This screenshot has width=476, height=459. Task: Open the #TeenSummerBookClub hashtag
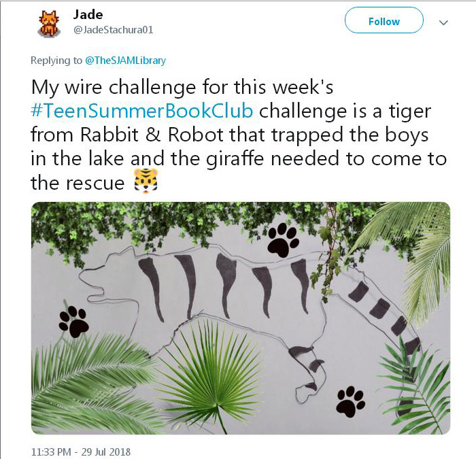click(x=143, y=111)
